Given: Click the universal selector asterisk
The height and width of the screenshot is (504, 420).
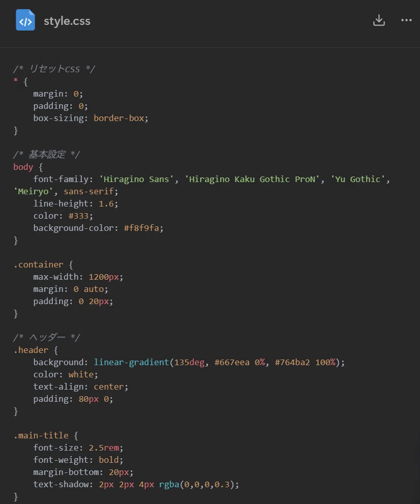Looking at the screenshot, I should 15,80.
